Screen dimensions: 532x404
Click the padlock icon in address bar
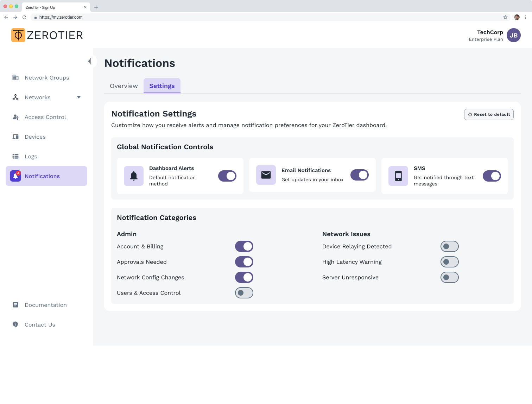pos(36,17)
